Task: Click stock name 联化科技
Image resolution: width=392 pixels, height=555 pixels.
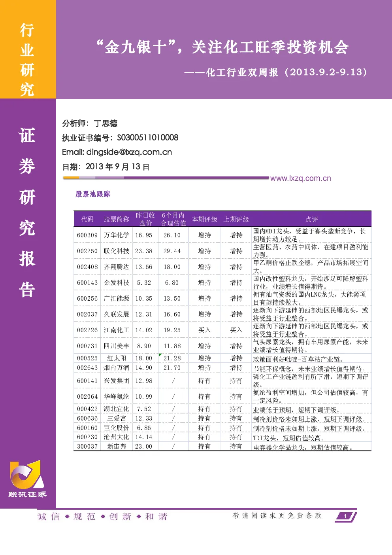Action: coord(117,251)
